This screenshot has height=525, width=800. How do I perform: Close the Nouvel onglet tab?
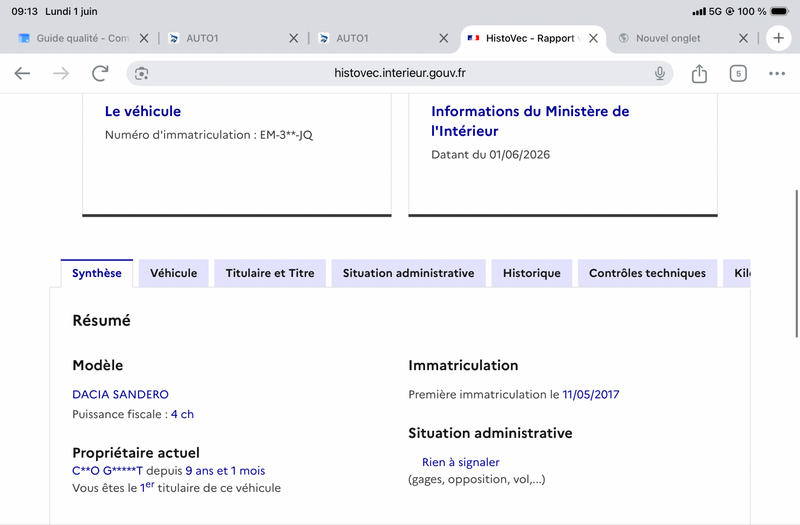[x=743, y=38]
